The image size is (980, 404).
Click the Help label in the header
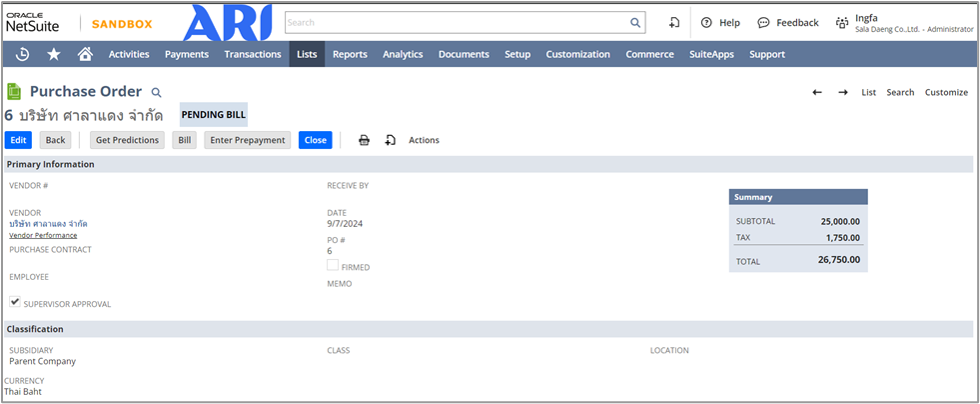pos(729,23)
